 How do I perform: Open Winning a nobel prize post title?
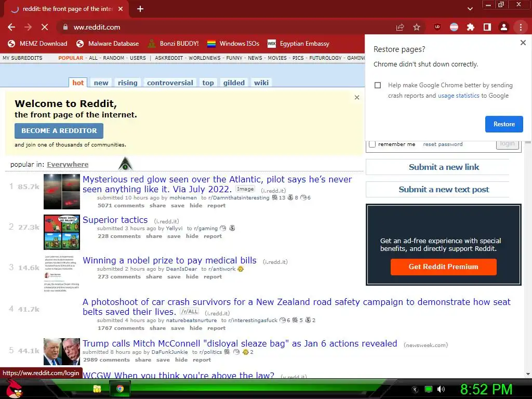pyautogui.click(x=170, y=260)
